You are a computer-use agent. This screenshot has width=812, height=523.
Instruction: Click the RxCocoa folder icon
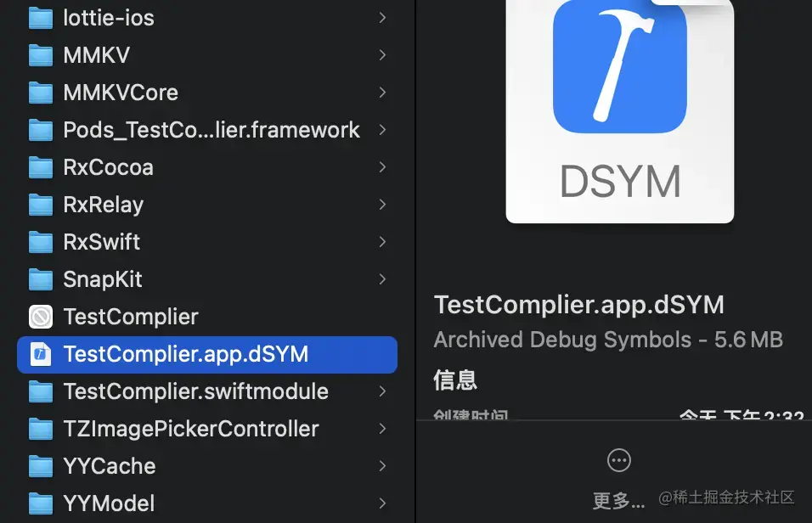pyautogui.click(x=41, y=167)
